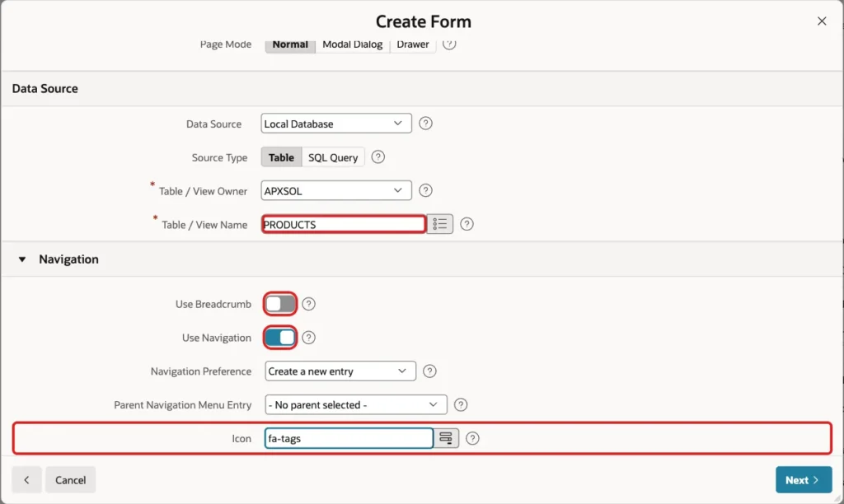Open the Data Source dropdown showing Local Database
This screenshot has width=844, height=504.
tap(336, 124)
